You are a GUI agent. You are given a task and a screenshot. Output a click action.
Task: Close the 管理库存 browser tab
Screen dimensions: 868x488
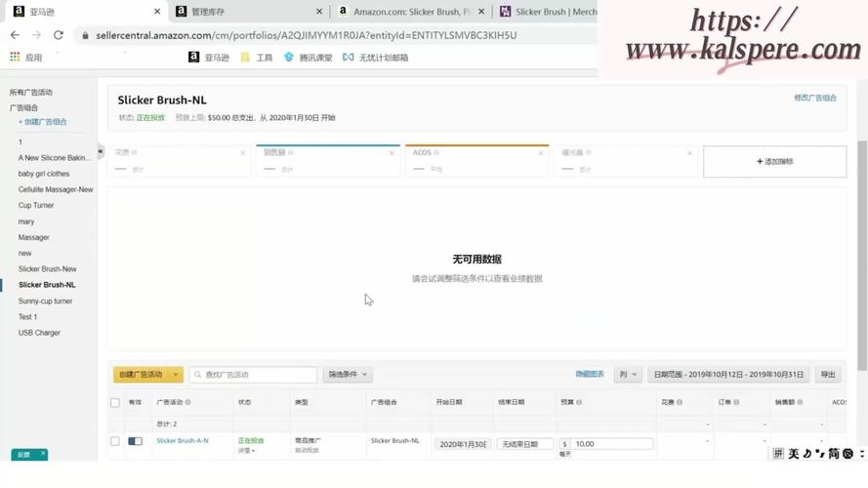pyautogui.click(x=319, y=11)
